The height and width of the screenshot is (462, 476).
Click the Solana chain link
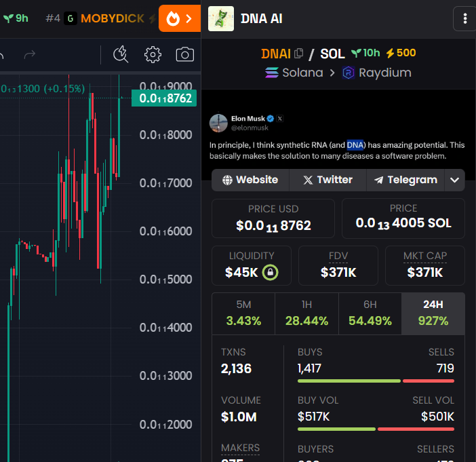tap(294, 73)
